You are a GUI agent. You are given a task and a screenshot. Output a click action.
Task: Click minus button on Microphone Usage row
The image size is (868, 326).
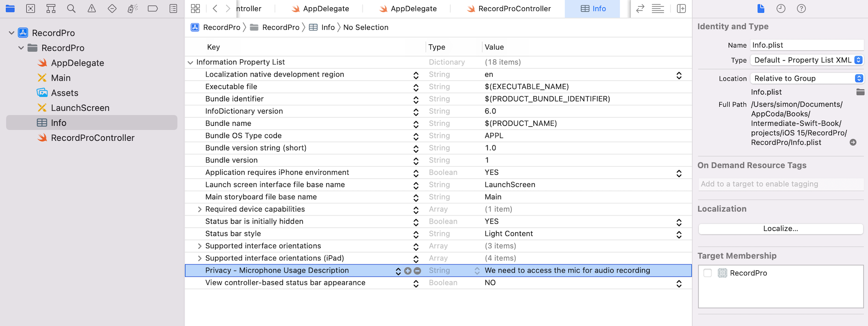[x=417, y=271]
